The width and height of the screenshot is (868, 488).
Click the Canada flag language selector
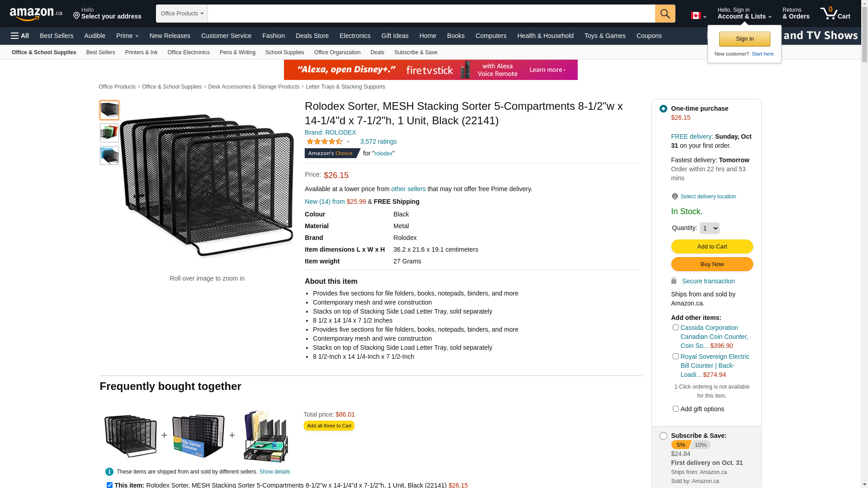tap(698, 16)
